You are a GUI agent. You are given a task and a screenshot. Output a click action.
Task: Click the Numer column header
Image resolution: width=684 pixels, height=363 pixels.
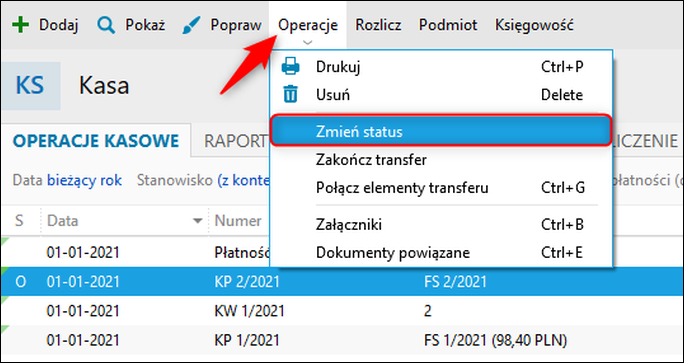pos(238,221)
